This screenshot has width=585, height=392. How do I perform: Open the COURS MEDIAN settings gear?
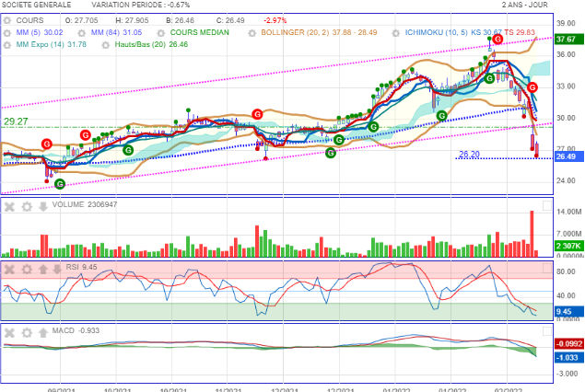161,33
